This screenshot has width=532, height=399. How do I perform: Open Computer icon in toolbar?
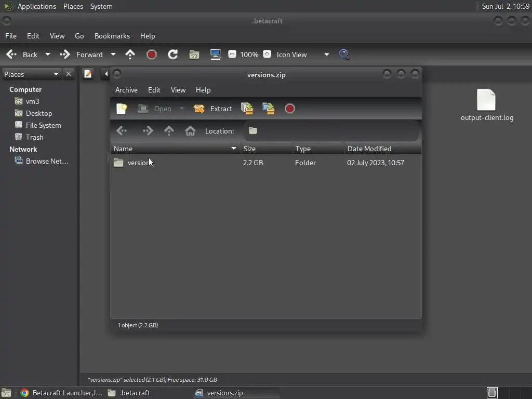(216, 55)
